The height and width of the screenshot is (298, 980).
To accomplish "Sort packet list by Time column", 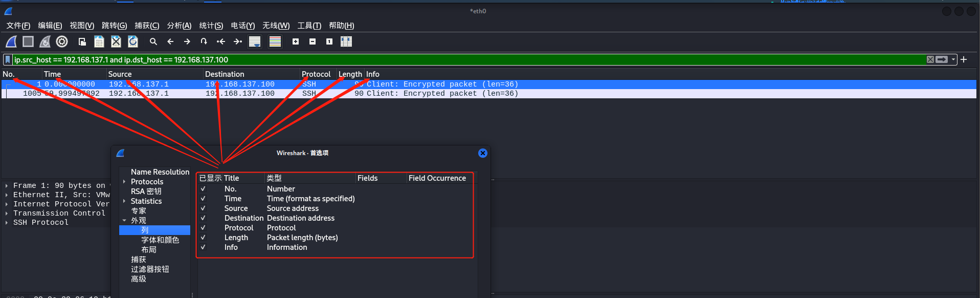I will [74, 74].
